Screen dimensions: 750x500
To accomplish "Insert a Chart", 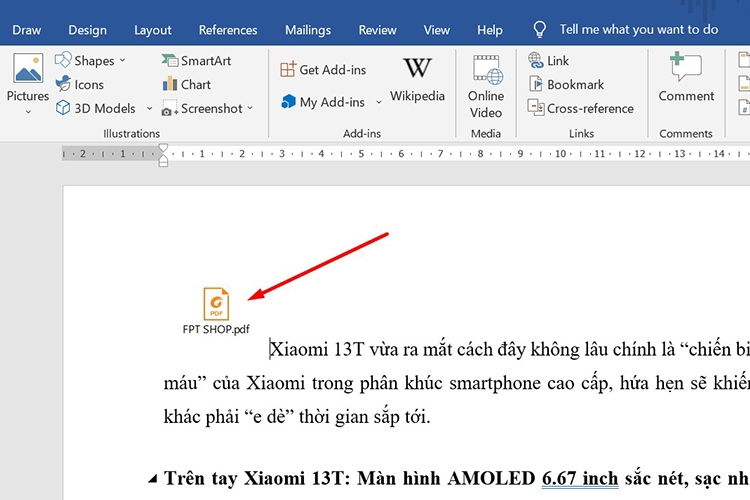I will pyautogui.click(x=187, y=84).
